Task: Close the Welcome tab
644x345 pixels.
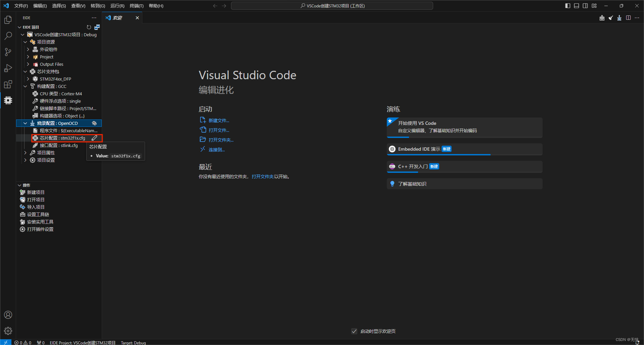Action: [137, 18]
